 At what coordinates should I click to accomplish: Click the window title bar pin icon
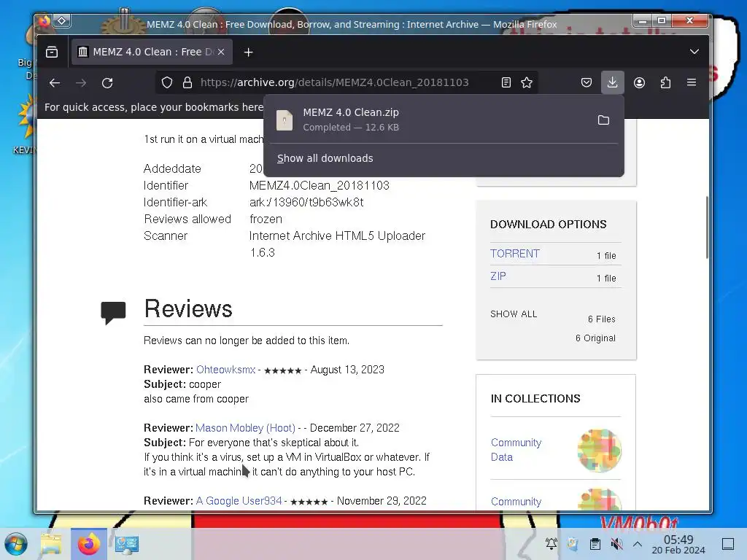coord(62,20)
